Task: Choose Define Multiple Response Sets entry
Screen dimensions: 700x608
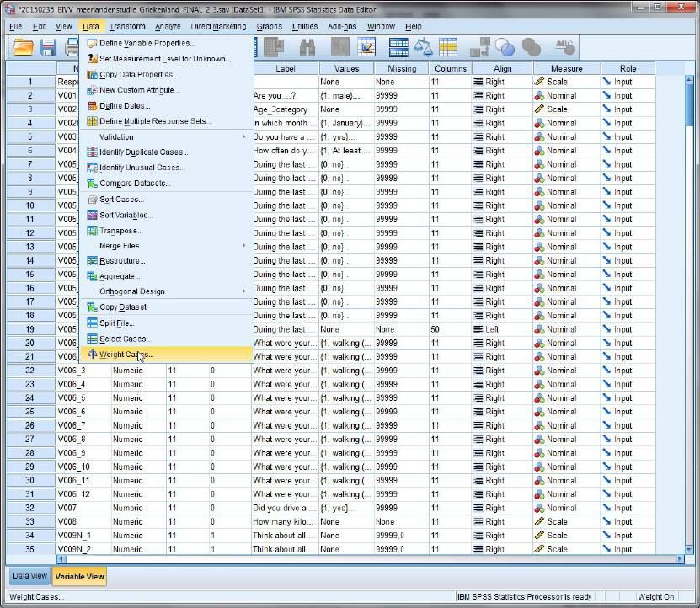Action: (x=166, y=121)
